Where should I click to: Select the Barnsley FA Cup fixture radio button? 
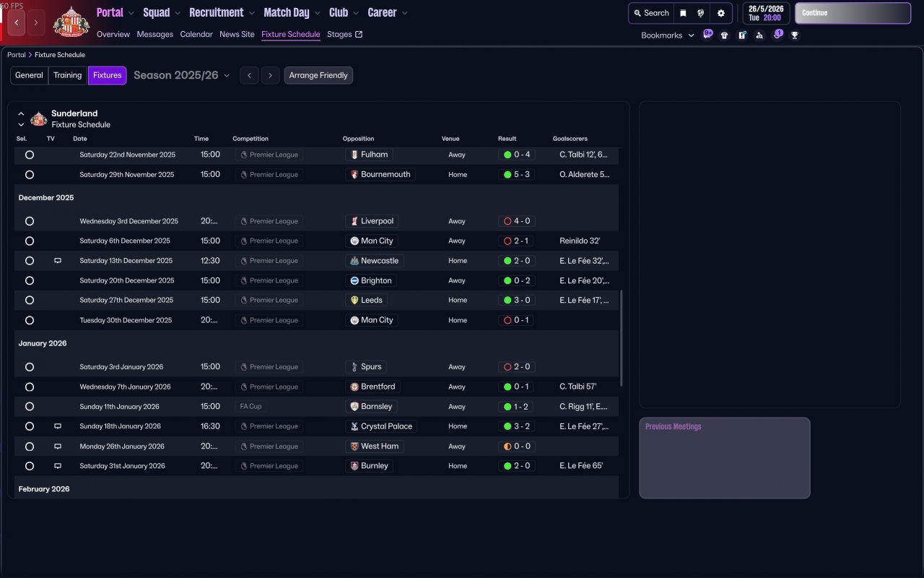(30, 407)
